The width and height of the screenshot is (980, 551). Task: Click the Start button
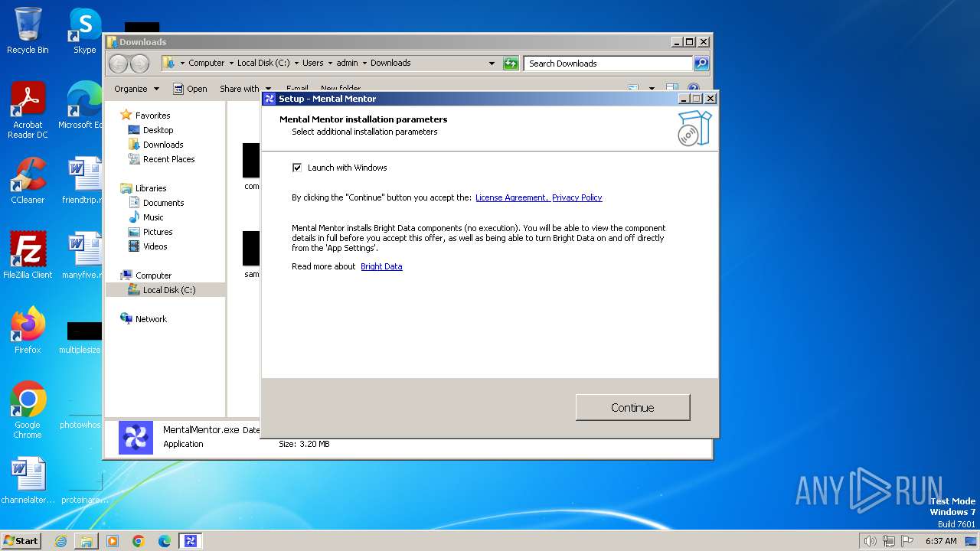[21, 540]
